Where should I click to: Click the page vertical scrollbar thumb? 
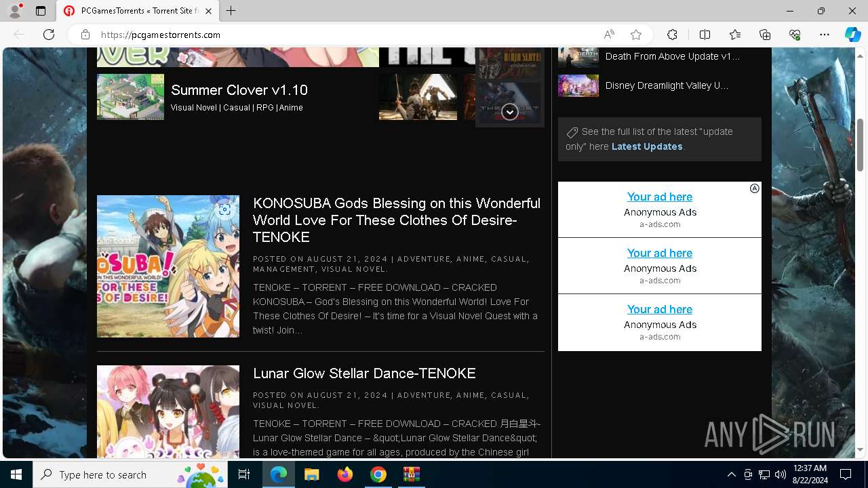pos(860,144)
